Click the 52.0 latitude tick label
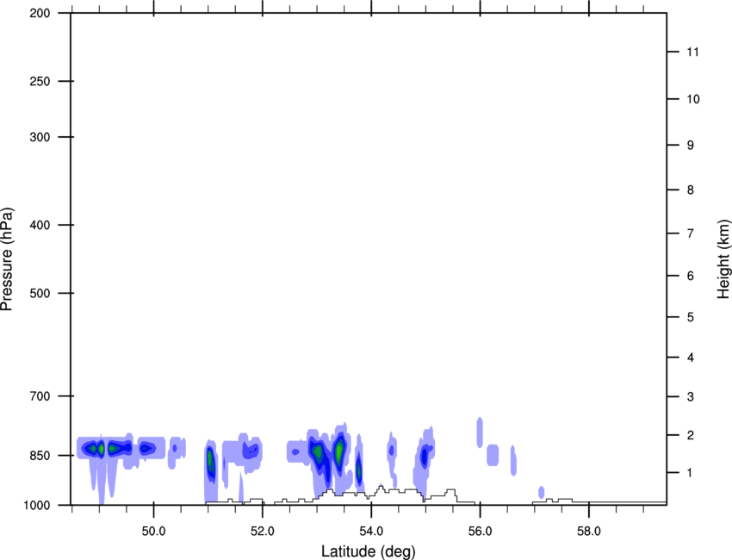The image size is (732, 560). [263, 532]
